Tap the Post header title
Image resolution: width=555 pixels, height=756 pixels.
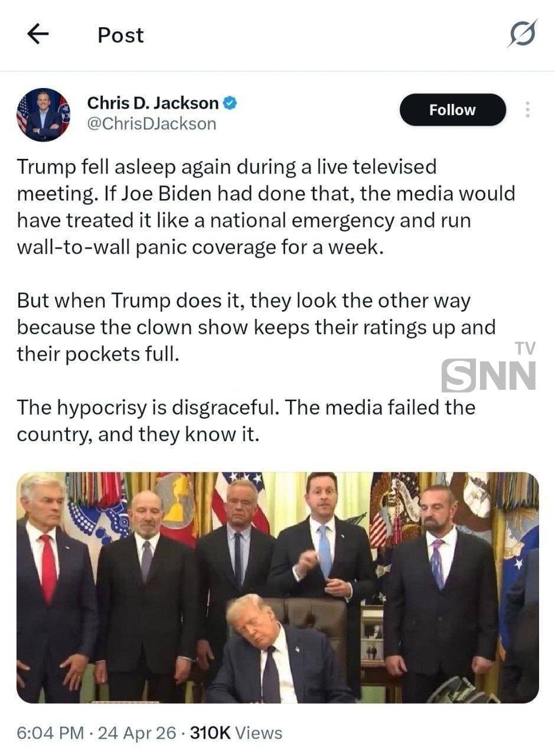(x=120, y=35)
